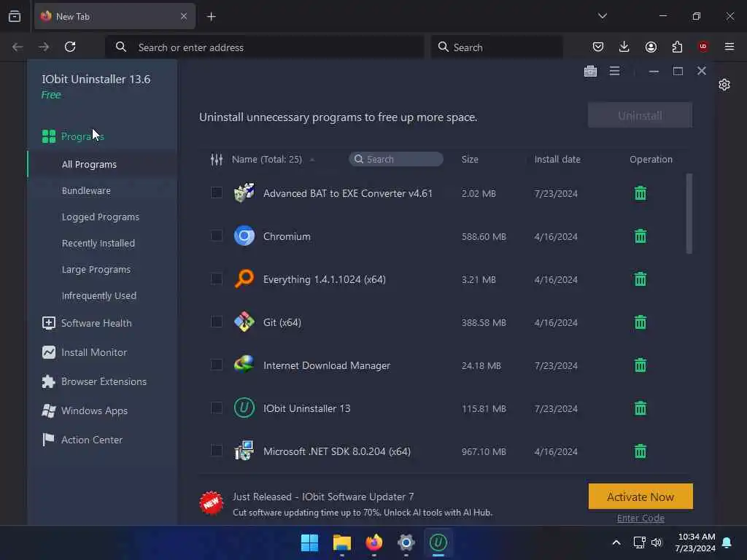Click trash icon for Microsoft .NET SDK

(x=640, y=451)
